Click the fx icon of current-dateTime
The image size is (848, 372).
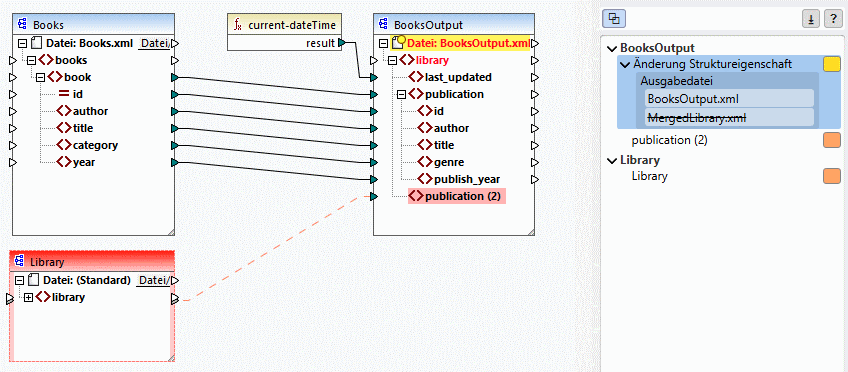click(x=238, y=25)
